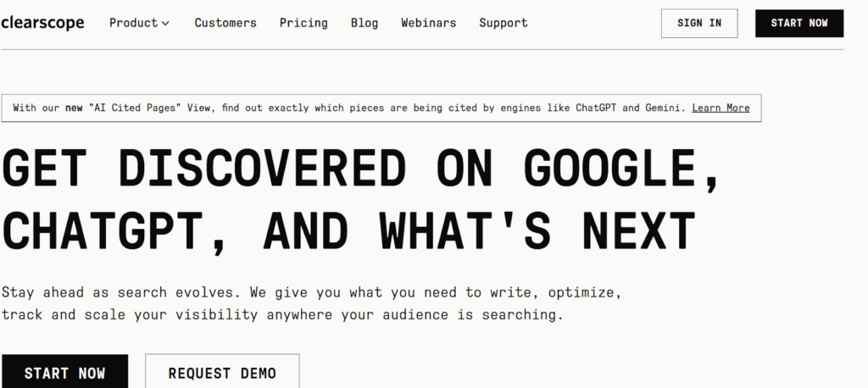Go to the Customers page
This screenshot has height=388, width=868.
point(225,23)
